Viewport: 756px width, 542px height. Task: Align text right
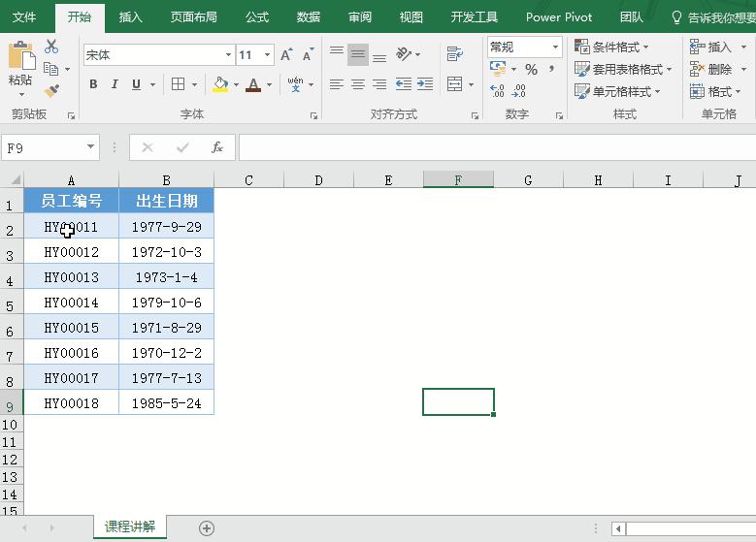pyautogui.click(x=379, y=84)
